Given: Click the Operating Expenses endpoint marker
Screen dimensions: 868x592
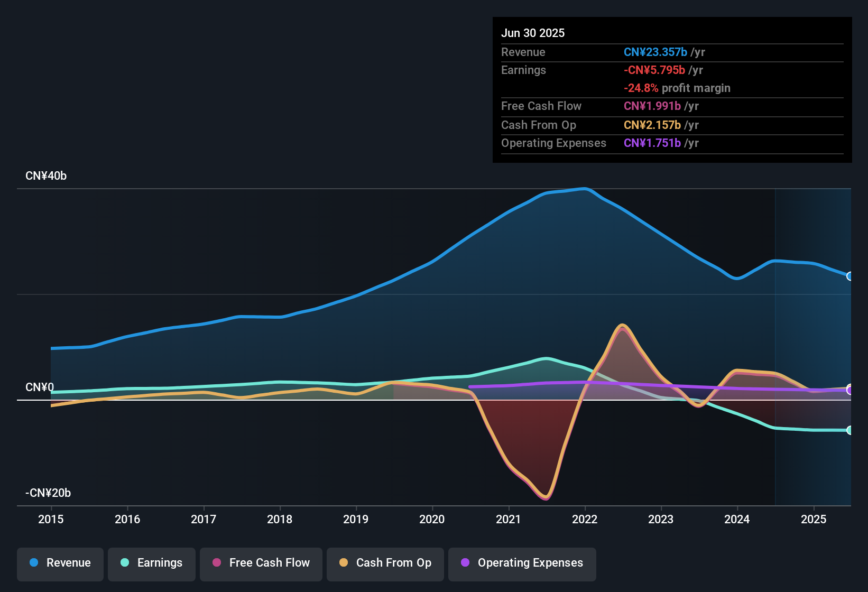Looking at the screenshot, I should [x=850, y=390].
